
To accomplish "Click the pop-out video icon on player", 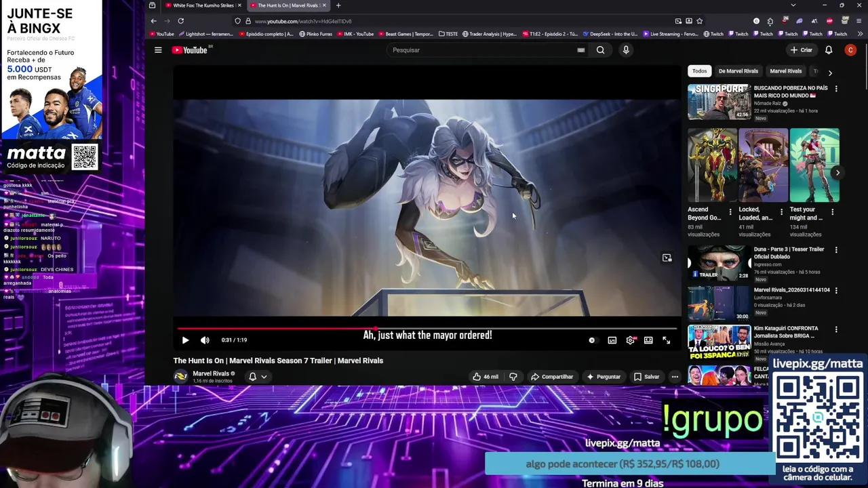I will pyautogui.click(x=667, y=258).
